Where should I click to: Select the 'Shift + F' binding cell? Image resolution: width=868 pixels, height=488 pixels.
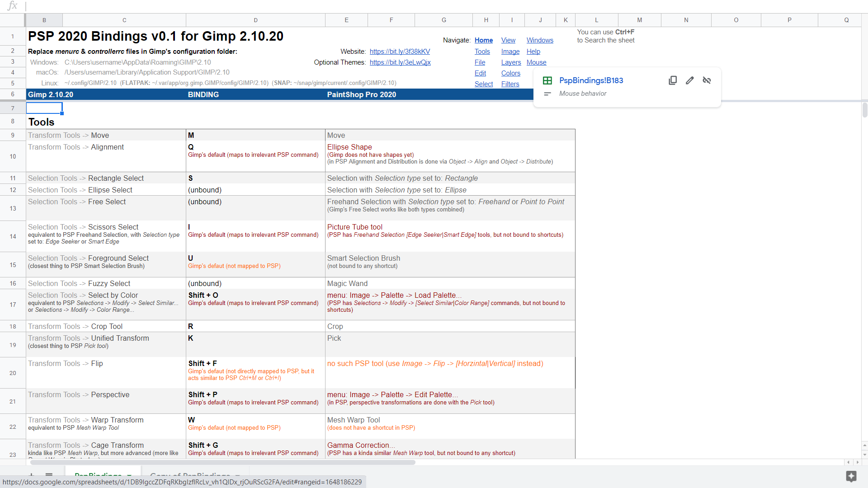point(256,373)
